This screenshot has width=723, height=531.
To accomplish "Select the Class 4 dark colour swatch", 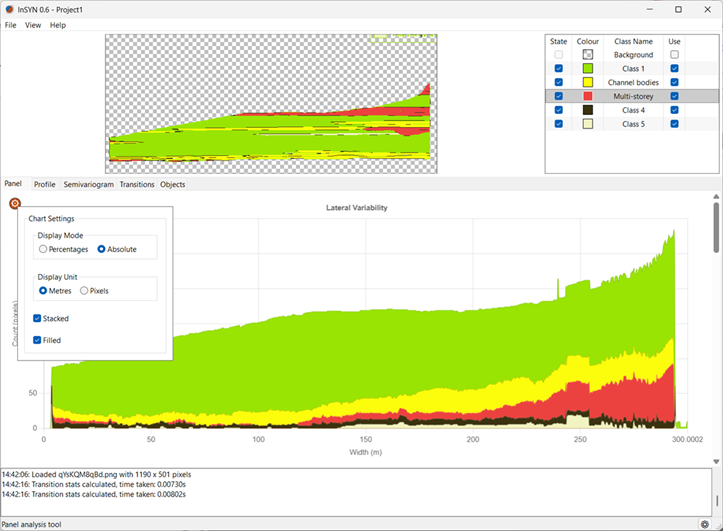I will click(588, 110).
